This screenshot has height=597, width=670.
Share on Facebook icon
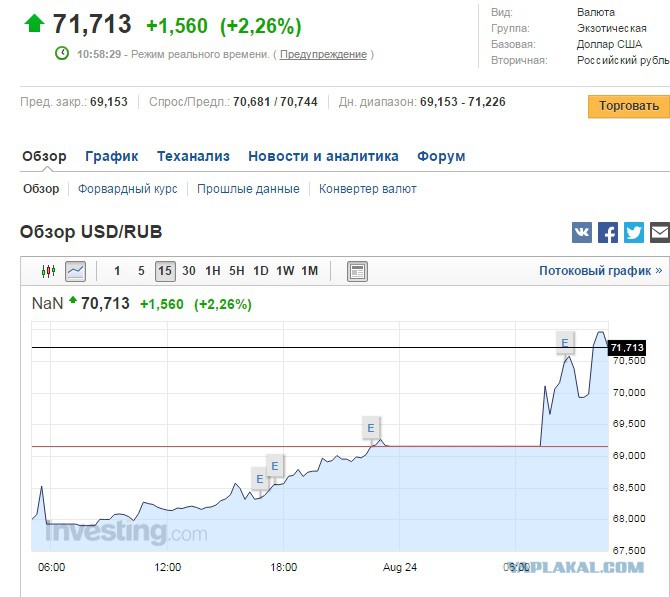point(608,232)
